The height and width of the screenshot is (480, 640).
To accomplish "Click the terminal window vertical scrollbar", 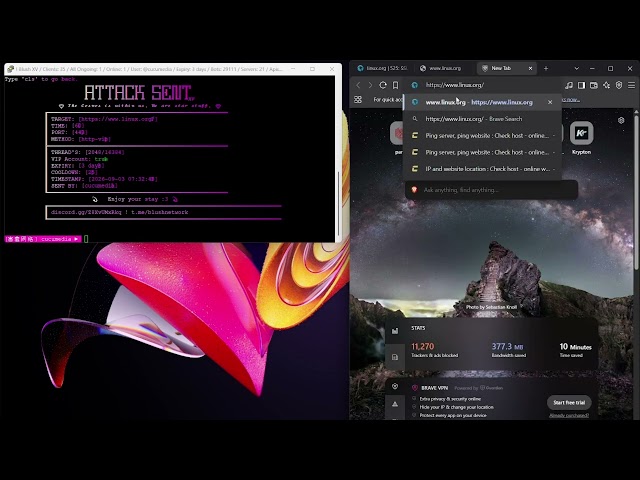I will point(338,204).
